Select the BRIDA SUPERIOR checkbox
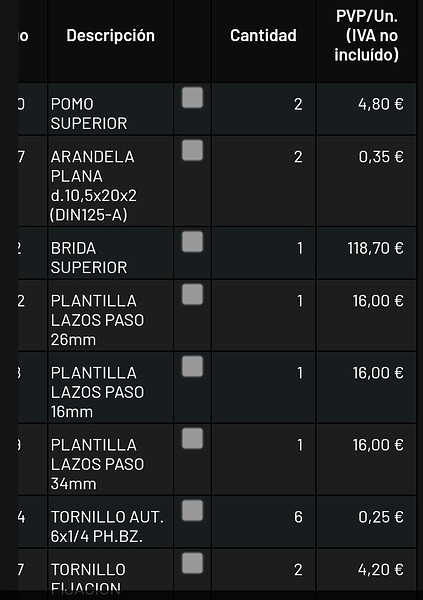The width and height of the screenshot is (423, 600). (192, 241)
